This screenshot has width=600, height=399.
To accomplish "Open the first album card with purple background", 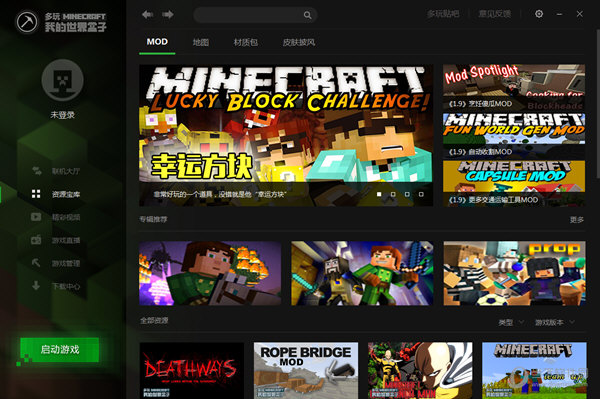I will [x=210, y=273].
